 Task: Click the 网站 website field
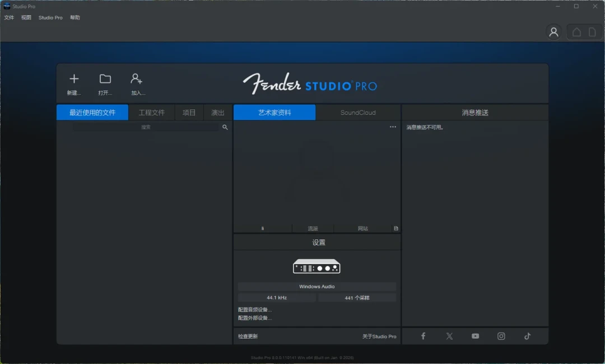[x=362, y=228]
